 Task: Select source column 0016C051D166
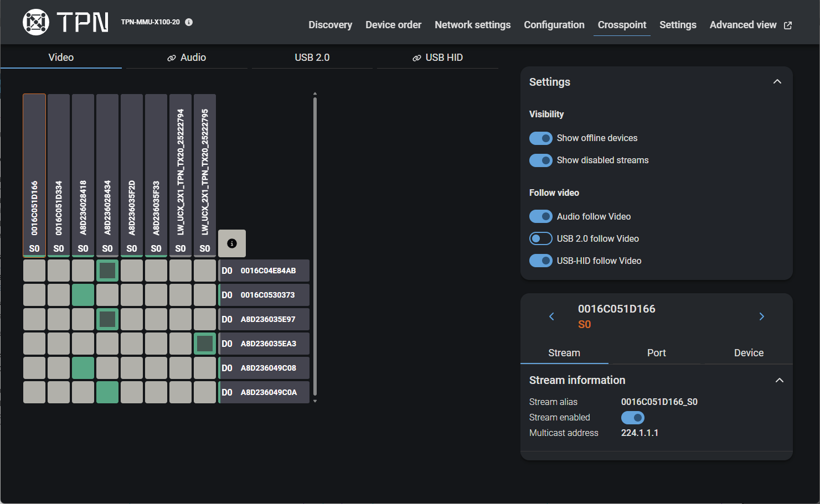point(34,175)
